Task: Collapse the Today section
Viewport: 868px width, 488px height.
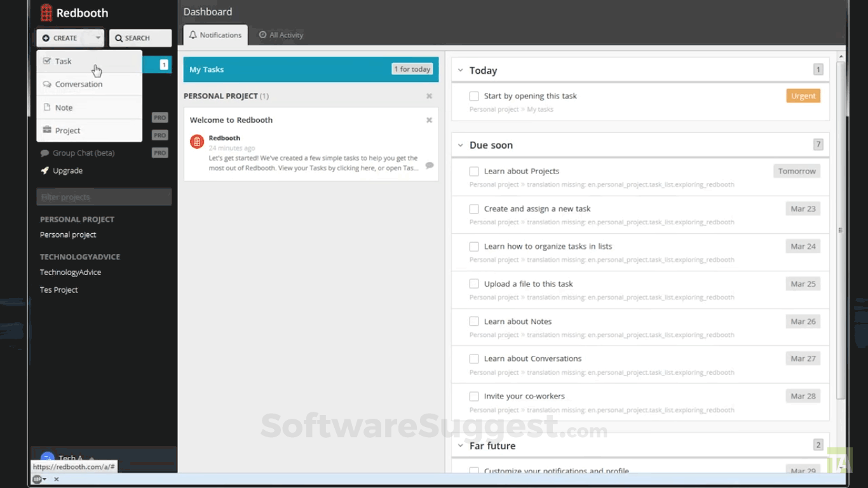Action: (x=461, y=71)
